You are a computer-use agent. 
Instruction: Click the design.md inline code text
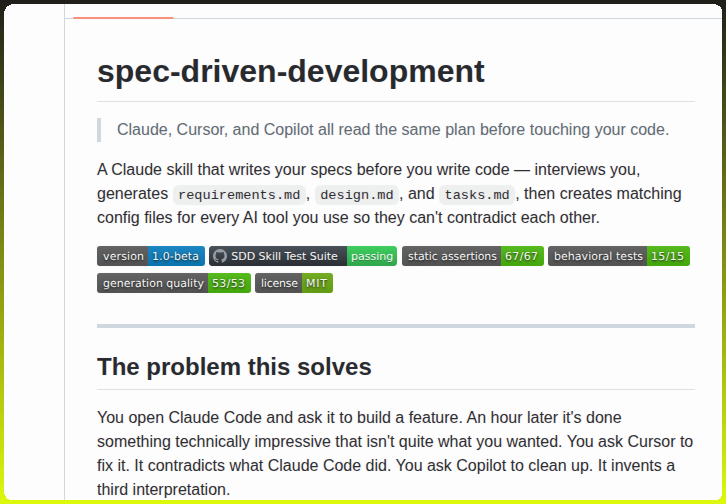(357, 195)
